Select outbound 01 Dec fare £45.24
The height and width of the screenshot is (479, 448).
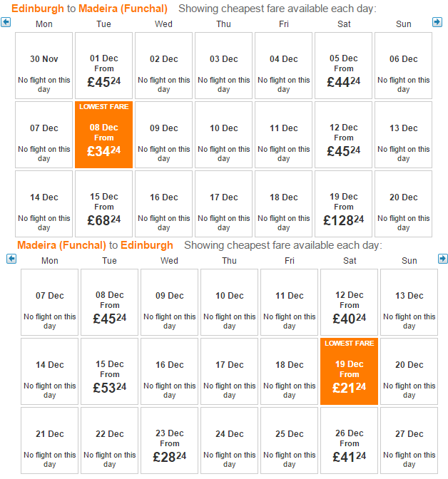coord(103,66)
